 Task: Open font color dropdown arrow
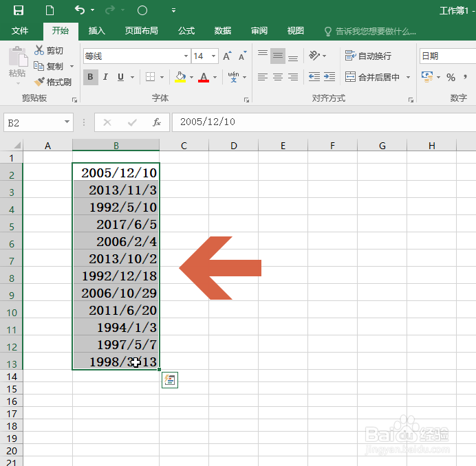(215, 78)
